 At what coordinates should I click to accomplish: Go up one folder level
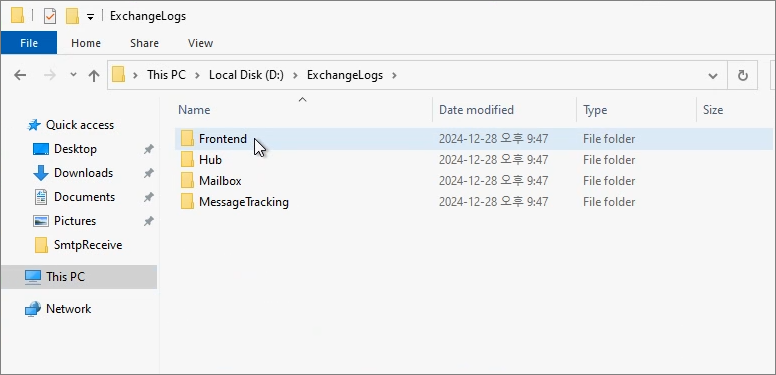(94, 75)
